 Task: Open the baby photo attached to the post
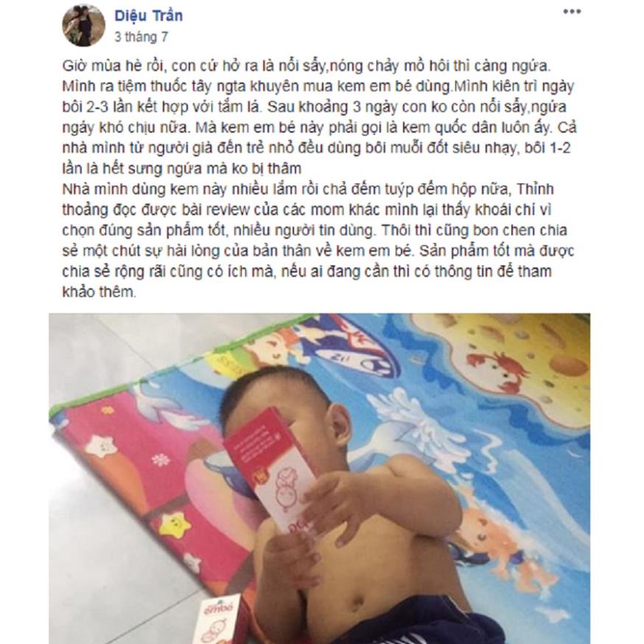click(320, 478)
